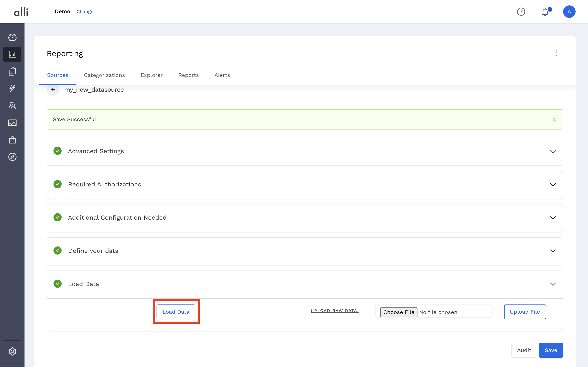Dismiss the Save Successful banner
Image resolution: width=588 pixels, height=367 pixels.
point(554,120)
